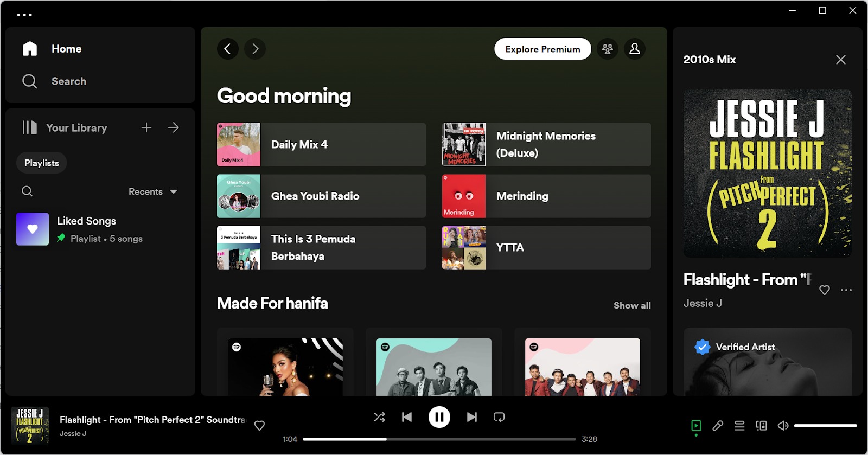This screenshot has width=868, height=455.
Task: Open Ghea Youbi Radio card
Action: [x=321, y=196]
